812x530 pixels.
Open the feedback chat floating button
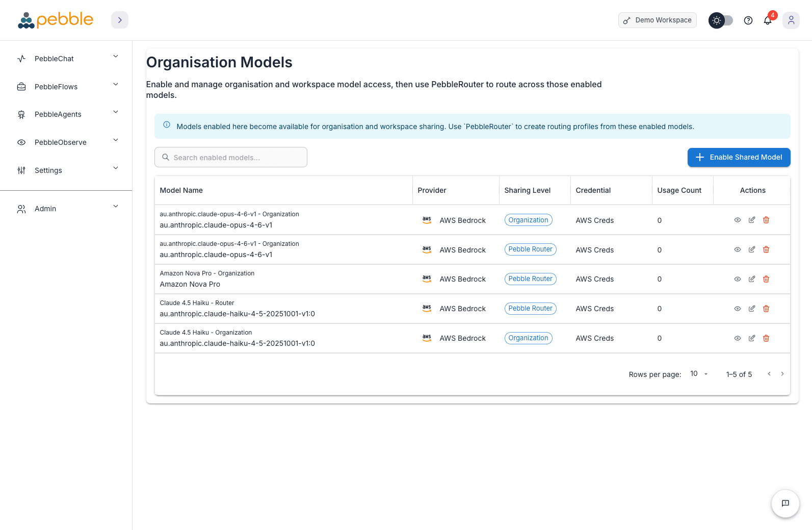[x=785, y=503]
